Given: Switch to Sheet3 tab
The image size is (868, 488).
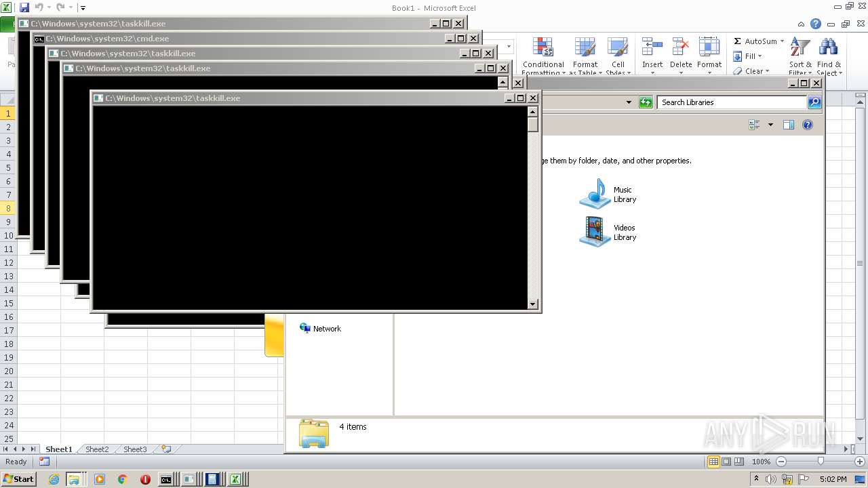Looking at the screenshot, I should [134, 449].
